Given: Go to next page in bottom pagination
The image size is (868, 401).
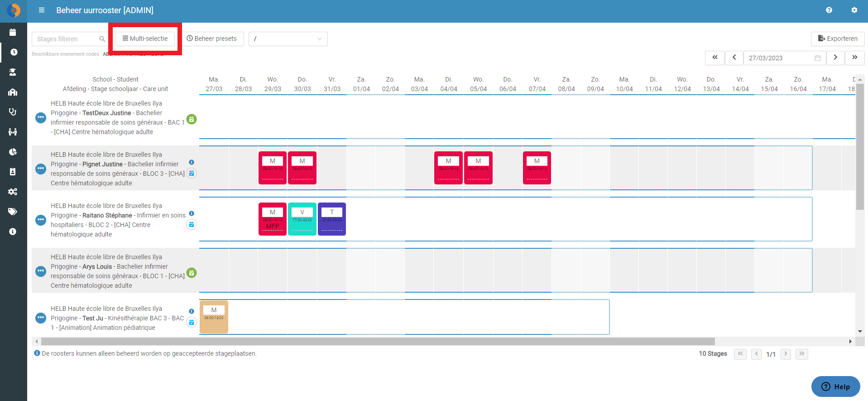Looking at the screenshot, I should 786,354.
